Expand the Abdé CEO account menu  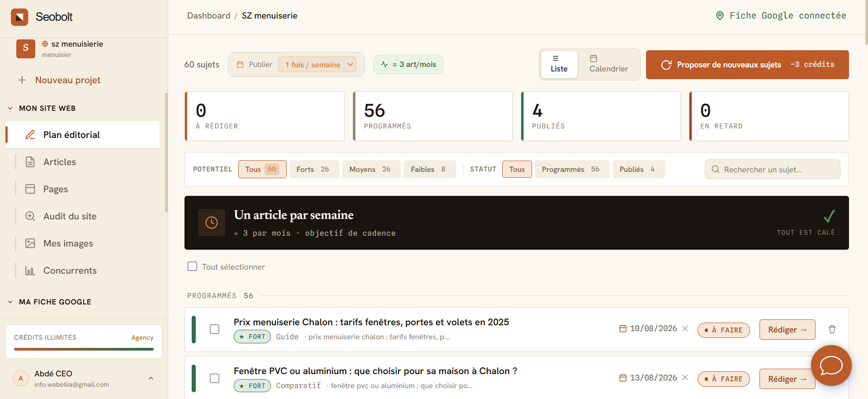(151, 378)
